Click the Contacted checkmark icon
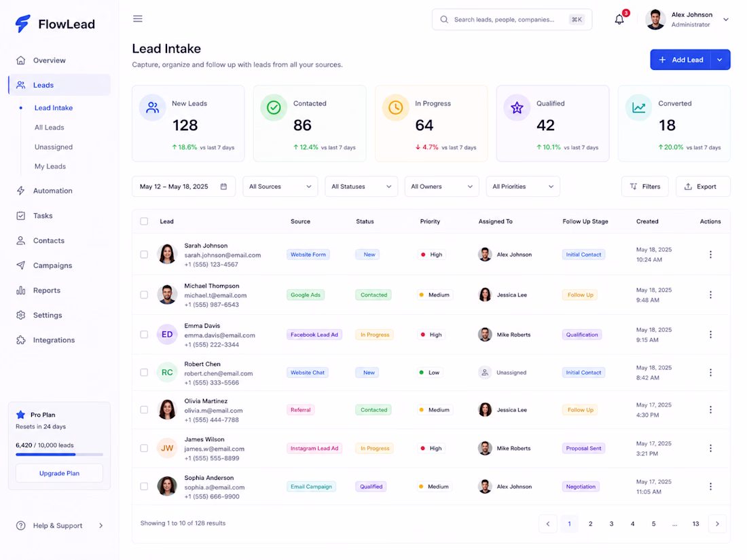Screen dimensions: 747x560 pyautogui.click(x=274, y=108)
